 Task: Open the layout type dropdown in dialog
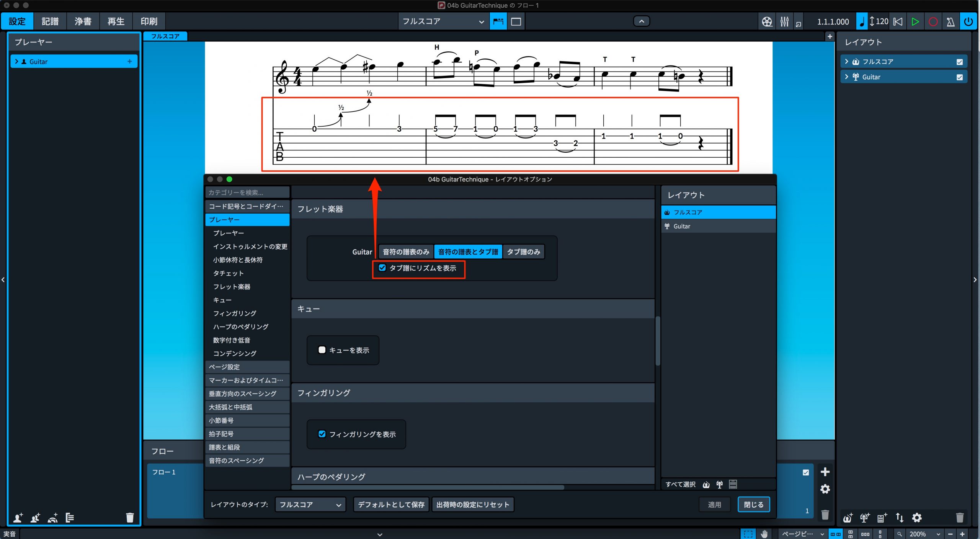[x=310, y=505]
